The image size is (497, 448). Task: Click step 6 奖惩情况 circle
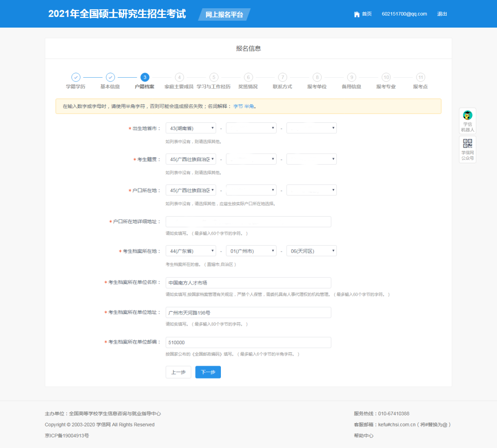pos(248,77)
